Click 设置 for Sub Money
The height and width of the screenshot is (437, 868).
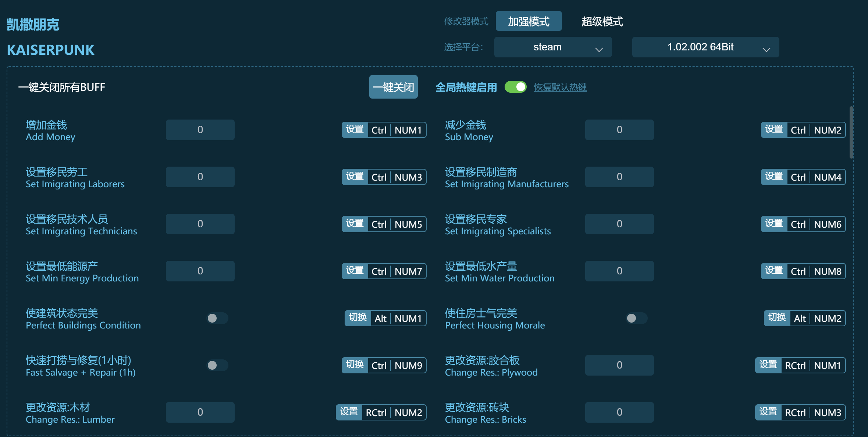tap(773, 129)
